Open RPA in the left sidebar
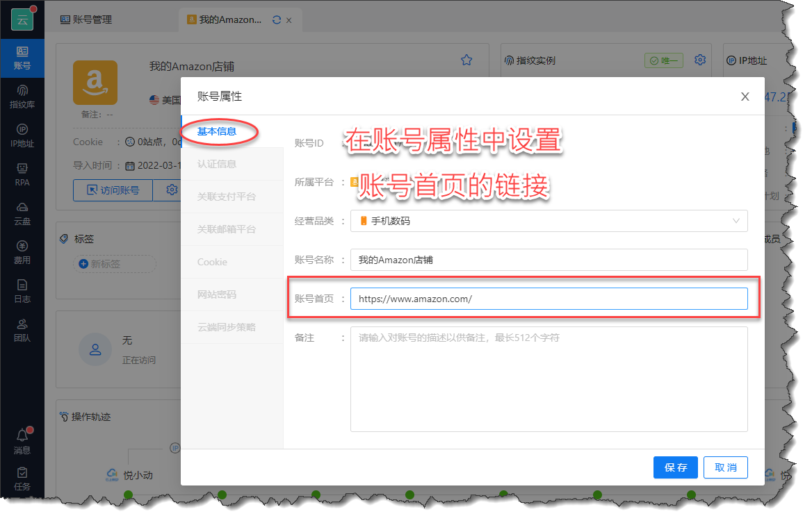 22,175
